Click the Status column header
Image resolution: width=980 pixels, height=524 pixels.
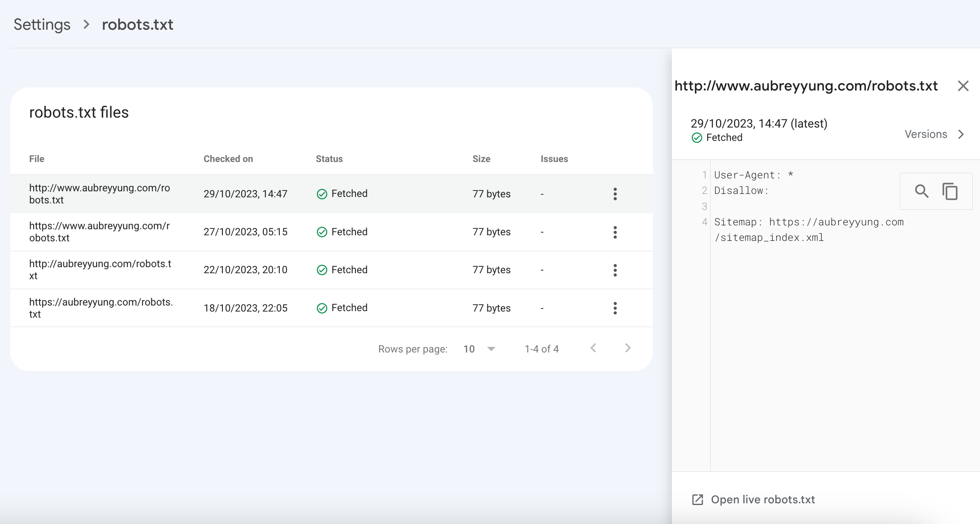(x=329, y=159)
